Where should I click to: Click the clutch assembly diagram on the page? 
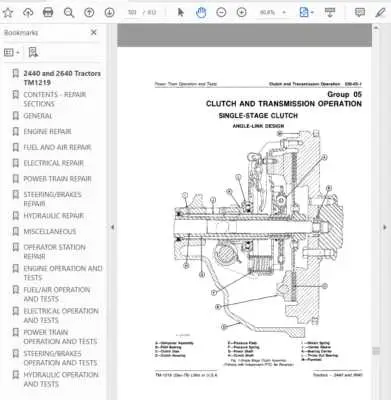(258, 233)
